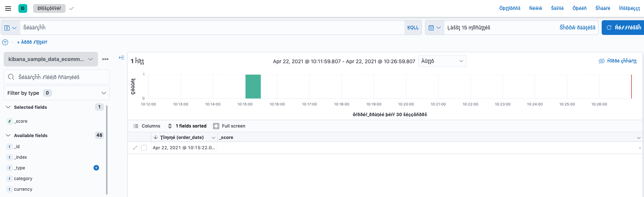Viewport: 644px width, 197px height.
Task: Select the currency field in the sidebar
Action: 23,189
